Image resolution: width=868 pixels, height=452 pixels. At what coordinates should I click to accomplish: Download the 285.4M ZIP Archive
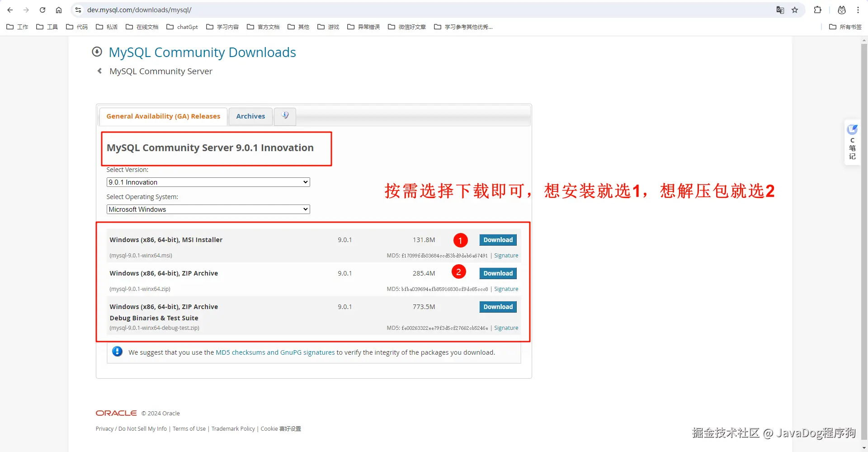[x=498, y=273]
